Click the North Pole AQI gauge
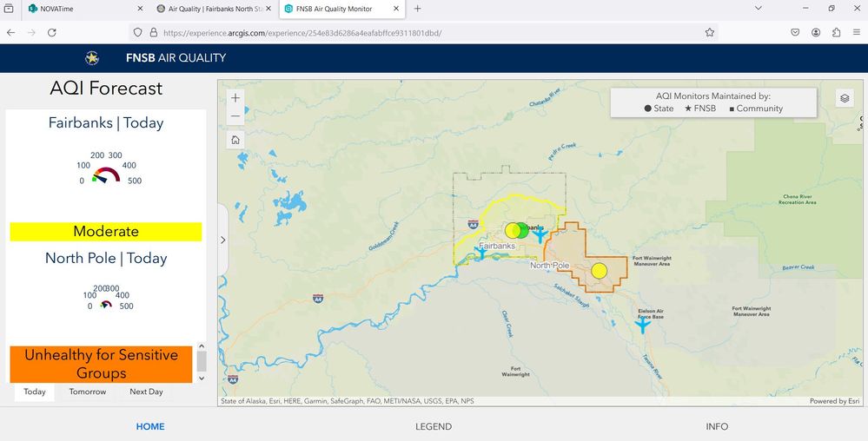The height and width of the screenshot is (441, 868). 106,305
